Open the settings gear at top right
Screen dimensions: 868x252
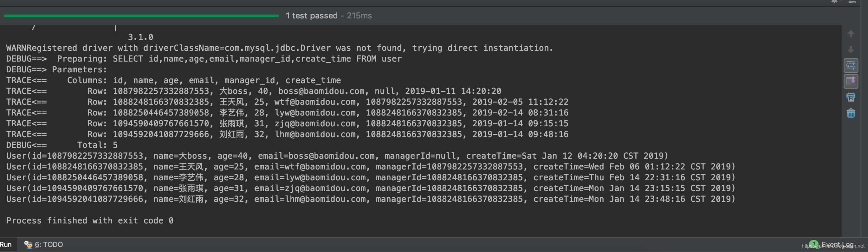coord(834,2)
